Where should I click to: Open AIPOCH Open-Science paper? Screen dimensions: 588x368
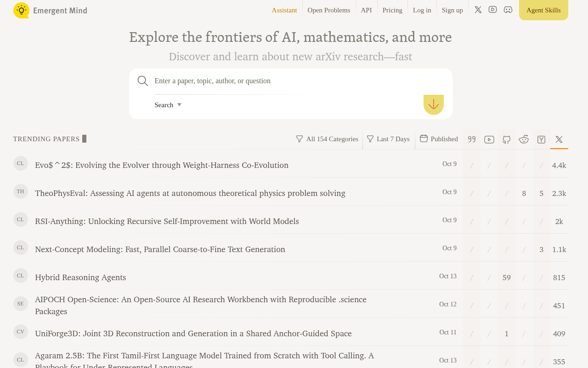point(201,305)
